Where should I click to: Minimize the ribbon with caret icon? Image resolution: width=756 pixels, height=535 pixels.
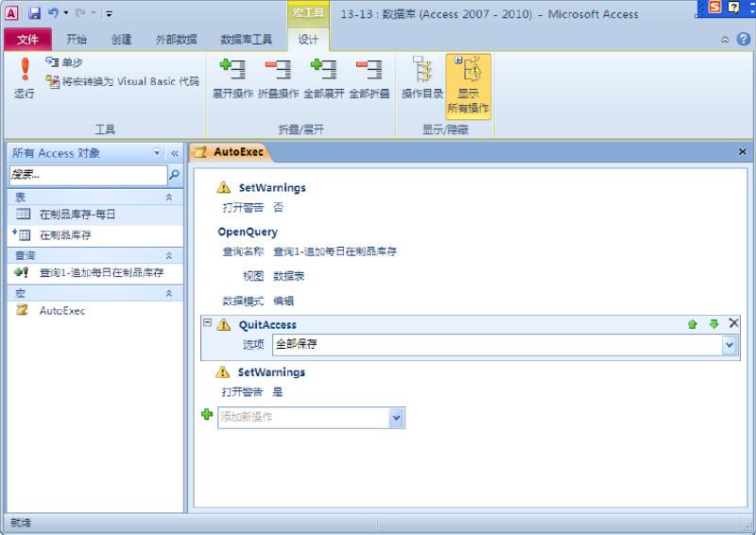(x=725, y=40)
